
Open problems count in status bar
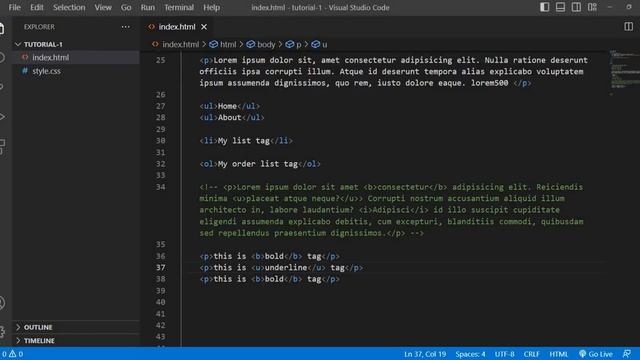point(12,354)
